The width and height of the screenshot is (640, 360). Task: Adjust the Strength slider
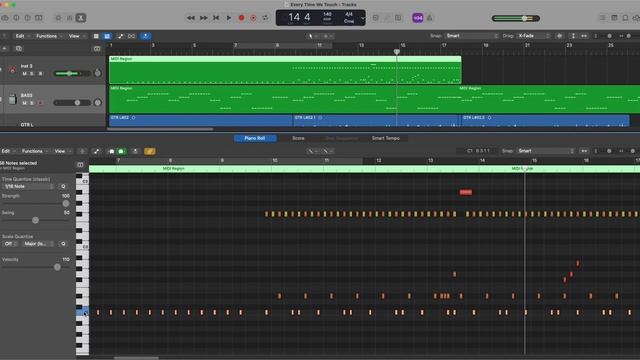point(36,203)
